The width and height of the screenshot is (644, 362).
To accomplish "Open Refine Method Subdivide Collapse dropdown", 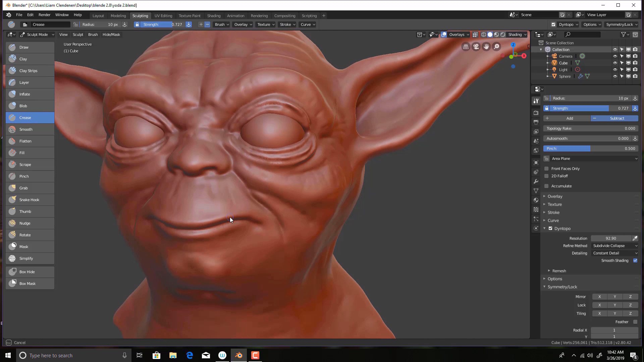I will click(x=614, y=246).
